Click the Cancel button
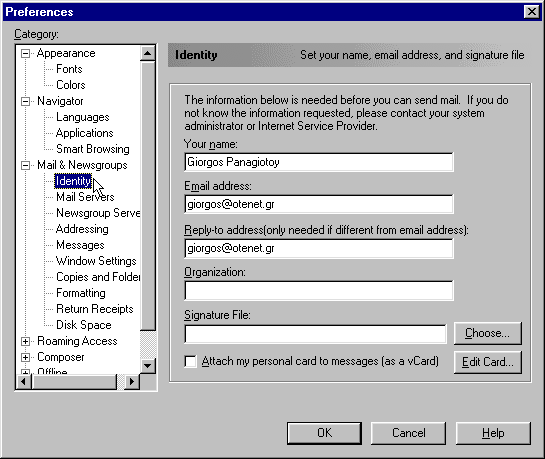Viewport: 545px width, 459px height. pos(408,433)
